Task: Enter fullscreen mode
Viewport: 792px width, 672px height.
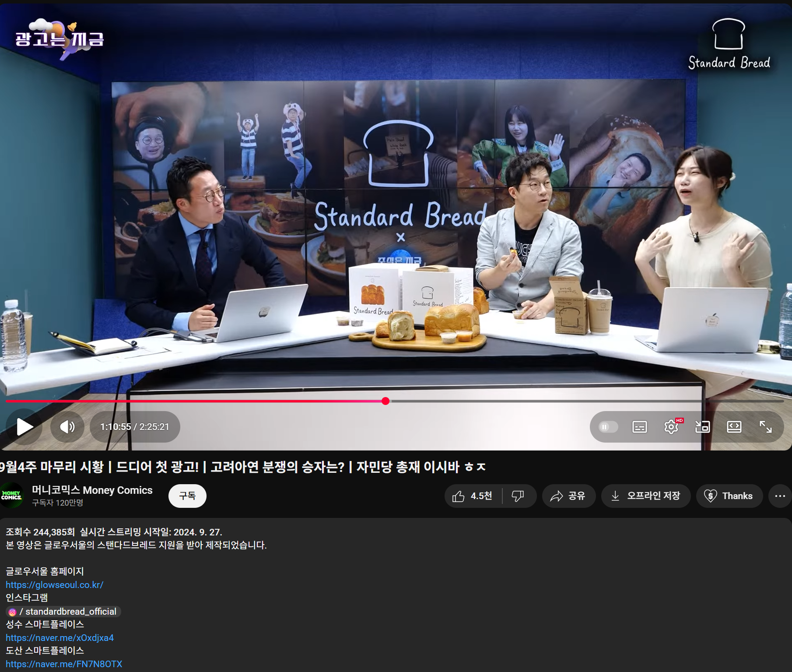Action: pyautogui.click(x=766, y=427)
